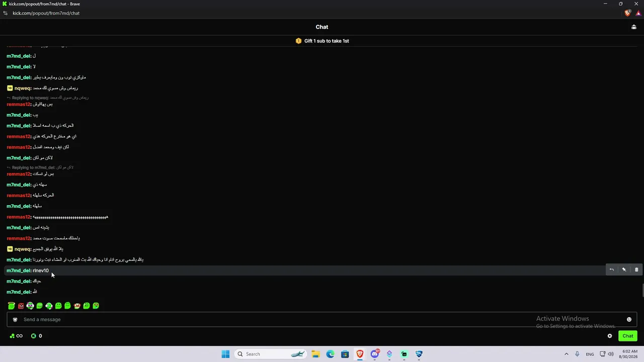Insert the red angry face emote
Viewport: 644px width, 362px height.
tap(21, 306)
